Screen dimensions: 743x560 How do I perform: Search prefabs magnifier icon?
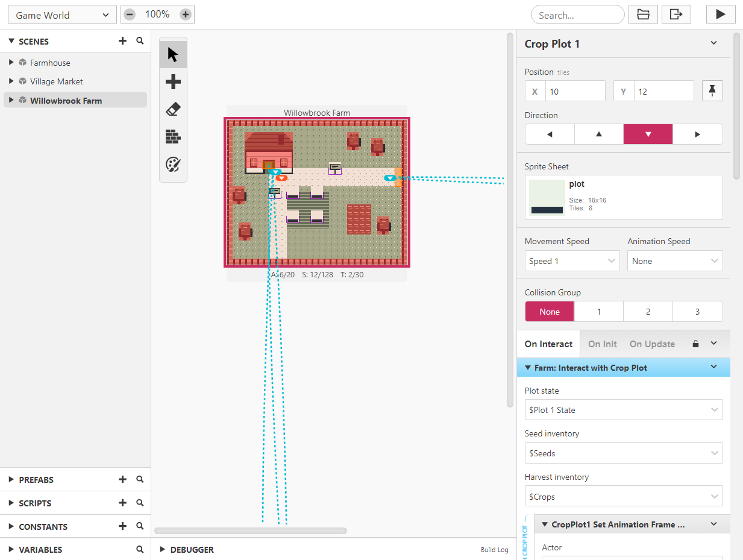[x=140, y=480]
